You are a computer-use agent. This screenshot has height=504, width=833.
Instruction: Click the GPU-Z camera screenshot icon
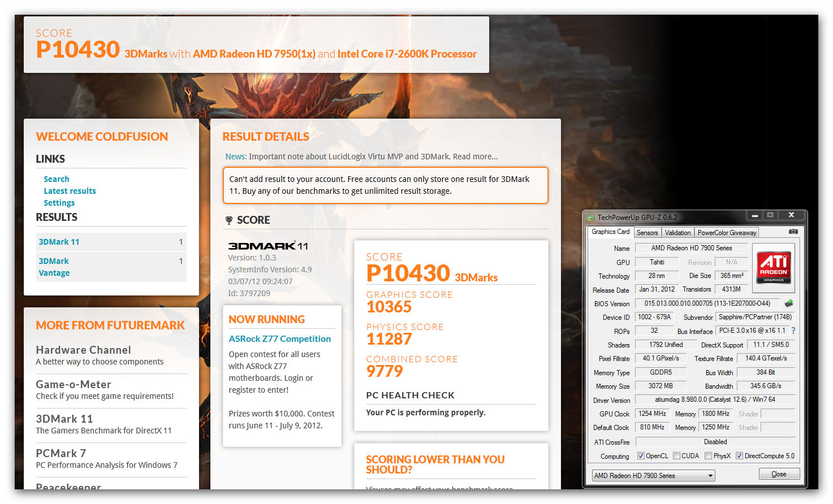click(793, 232)
